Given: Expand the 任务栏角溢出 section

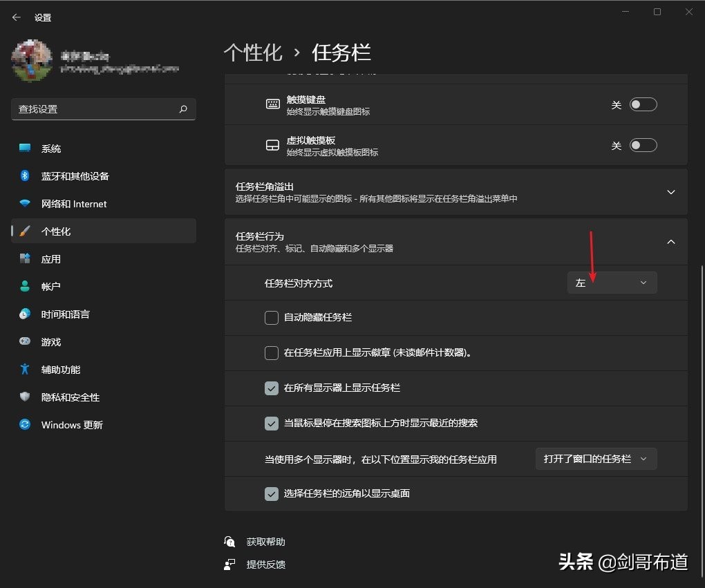Looking at the screenshot, I should coord(670,192).
